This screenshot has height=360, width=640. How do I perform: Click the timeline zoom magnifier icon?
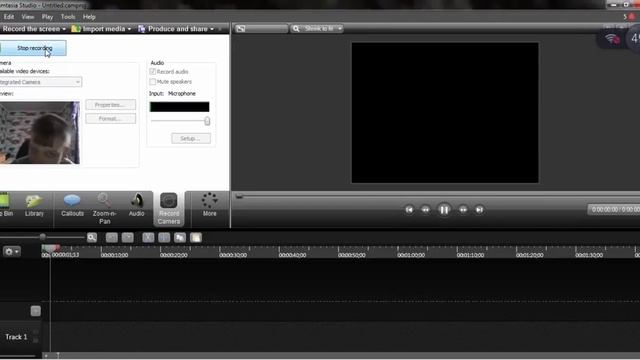(x=92, y=238)
